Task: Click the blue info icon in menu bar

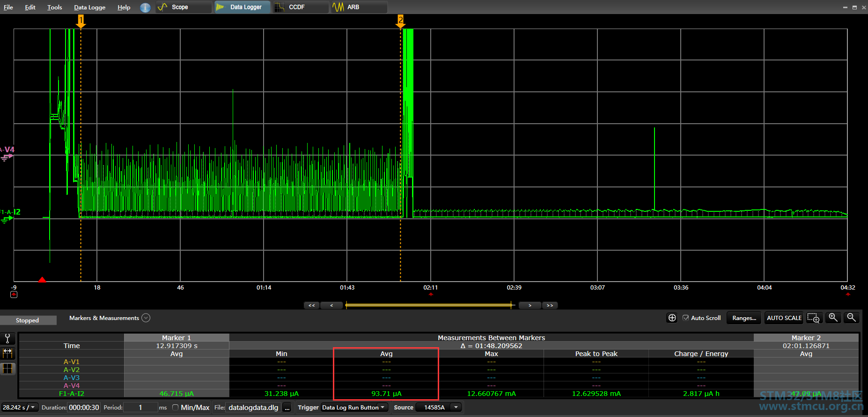Action: pyautogui.click(x=146, y=7)
